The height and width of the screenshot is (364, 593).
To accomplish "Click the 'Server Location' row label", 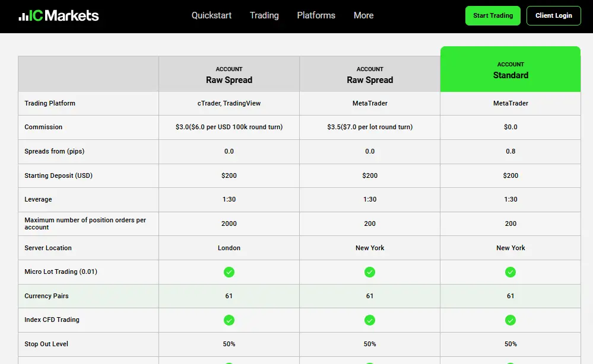I will pos(48,248).
